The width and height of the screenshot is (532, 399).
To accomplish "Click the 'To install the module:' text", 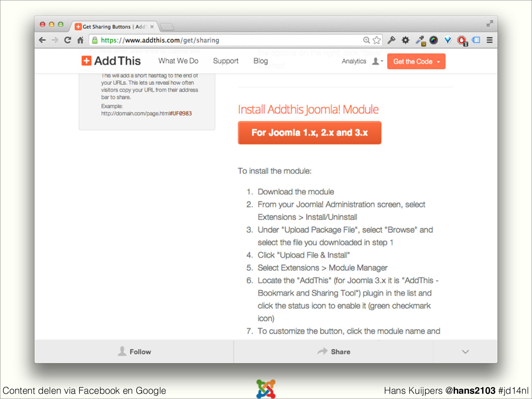I will [x=275, y=171].
